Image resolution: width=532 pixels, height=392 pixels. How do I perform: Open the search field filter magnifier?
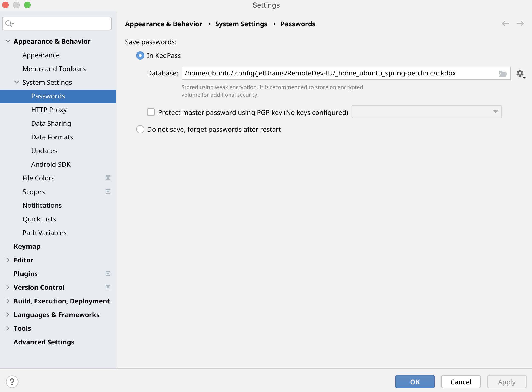click(9, 23)
